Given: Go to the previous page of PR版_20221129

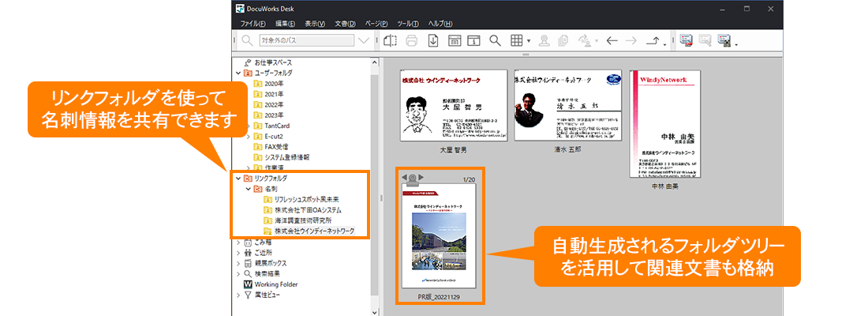Looking at the screenshot, I should pos(404,178).
